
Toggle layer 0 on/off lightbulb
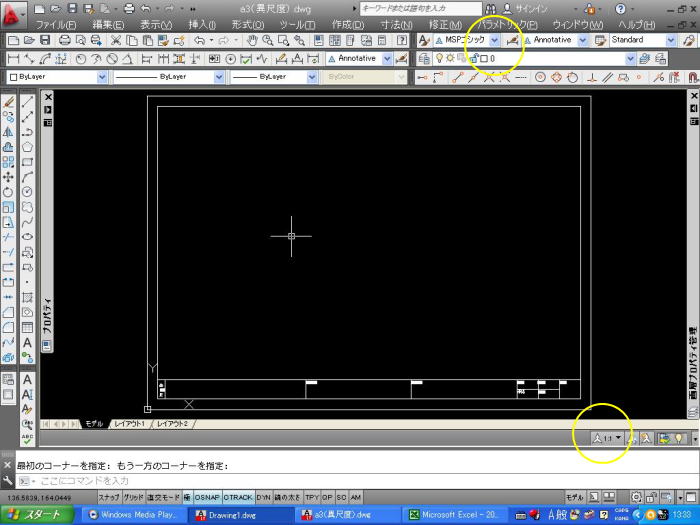click(440, 58)
